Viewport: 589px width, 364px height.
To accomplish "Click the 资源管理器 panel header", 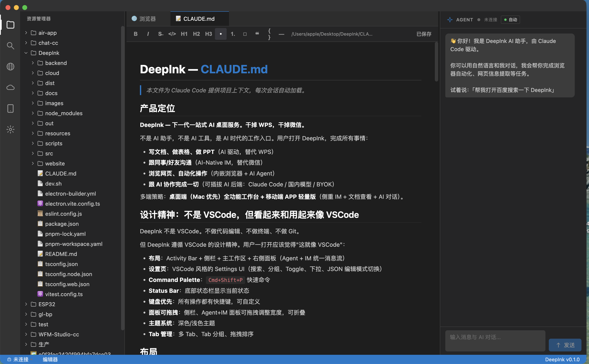I will point(39,19).
